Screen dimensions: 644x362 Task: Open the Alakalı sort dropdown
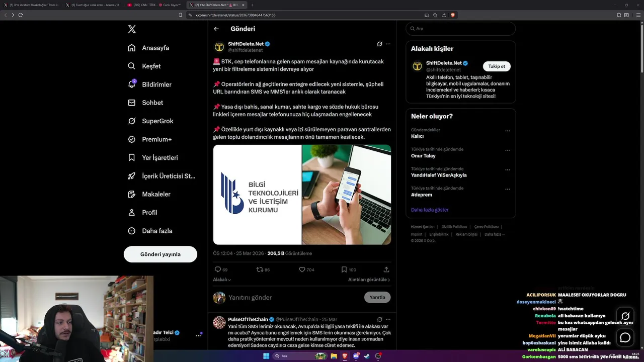(222, 280)
